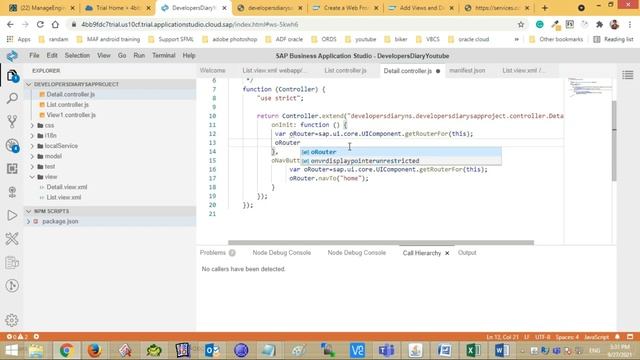Open Excel from the taskbar
The image size is (640, 360).
[x=473, y=350]
